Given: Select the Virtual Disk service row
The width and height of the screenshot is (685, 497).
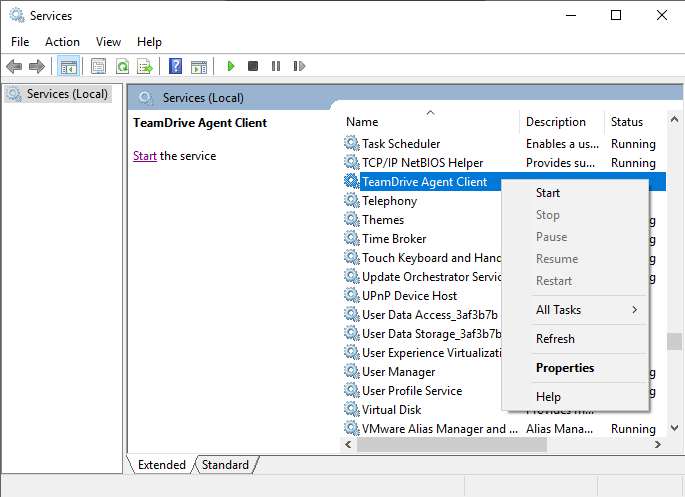Looking at the screenshot, I should click(422, 409).
